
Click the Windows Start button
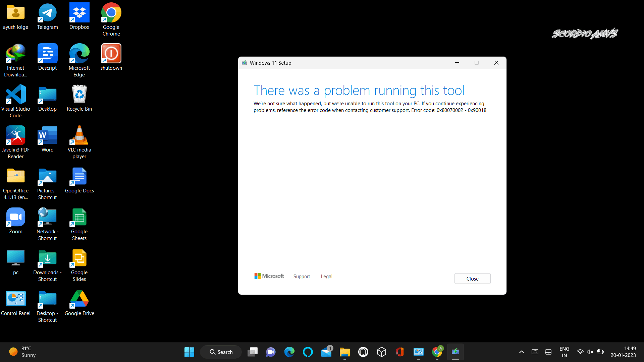[189, 352]
